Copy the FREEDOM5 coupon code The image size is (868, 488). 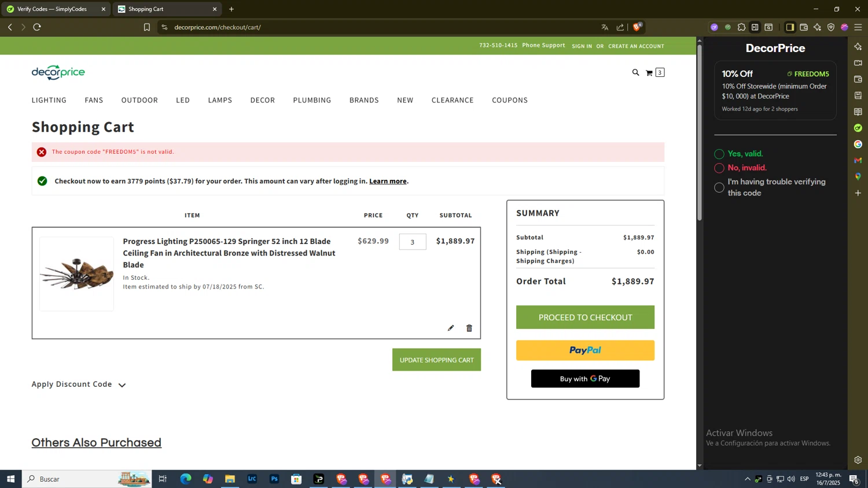(x=808, y=74)
